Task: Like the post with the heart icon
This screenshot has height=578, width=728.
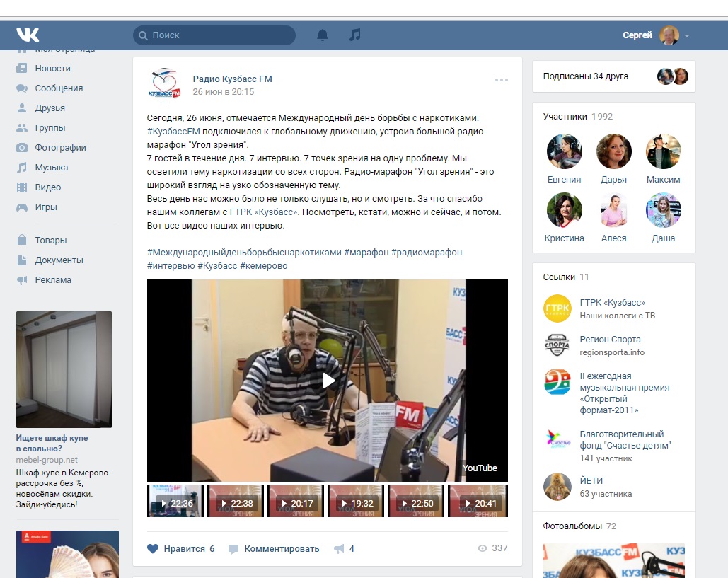Action: click(x=153, y=549)
